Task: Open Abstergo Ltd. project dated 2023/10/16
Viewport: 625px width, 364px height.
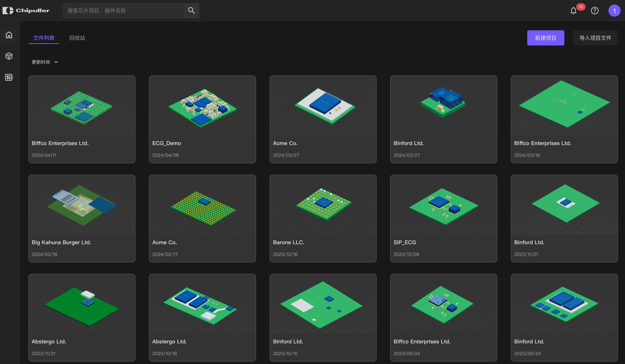Action: click(x=202, y=317)
